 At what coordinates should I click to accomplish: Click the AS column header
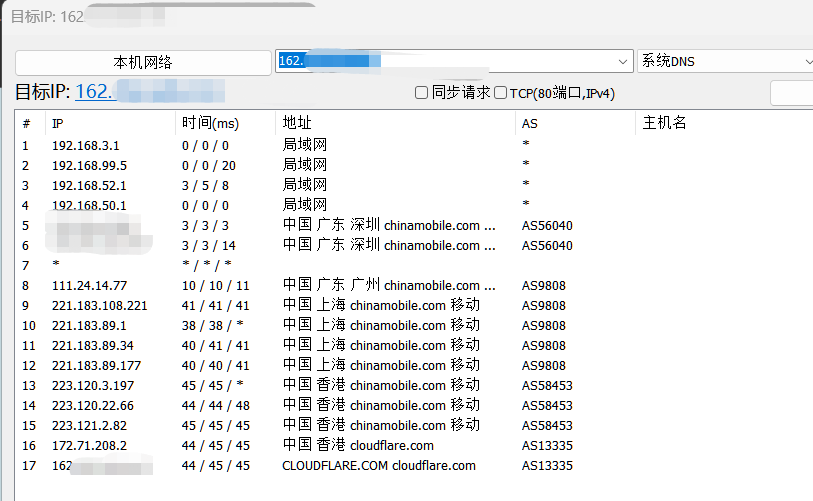pyautogui.click(x=575, y=123)
